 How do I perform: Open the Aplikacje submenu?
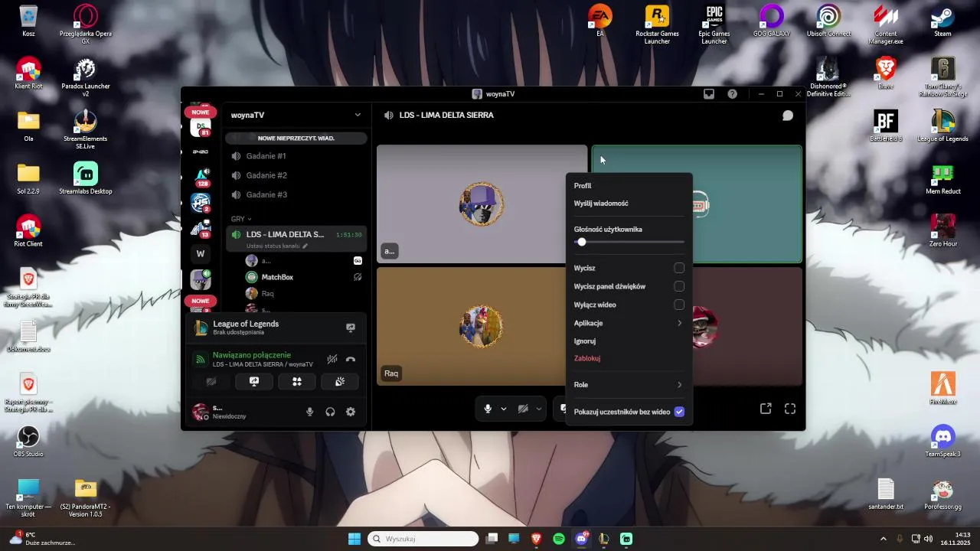[629, 323]
